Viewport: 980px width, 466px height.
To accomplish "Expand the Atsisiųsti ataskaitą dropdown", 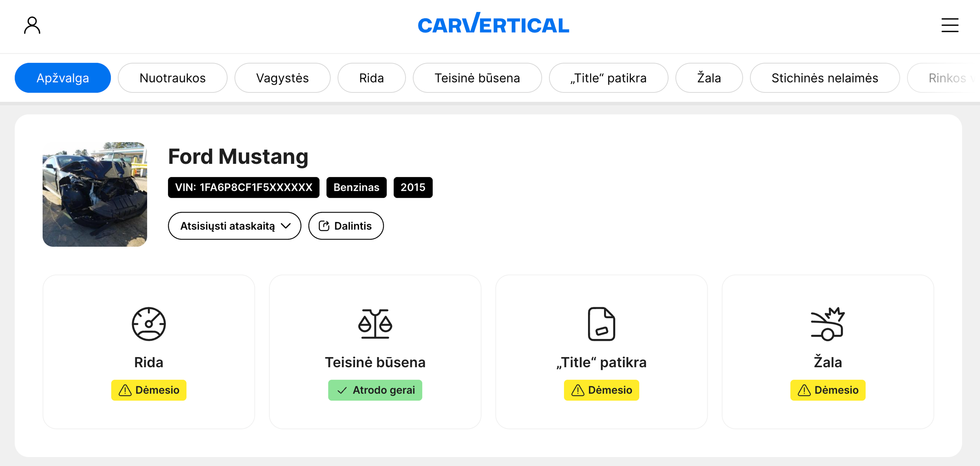I will (x=234, y=226).
